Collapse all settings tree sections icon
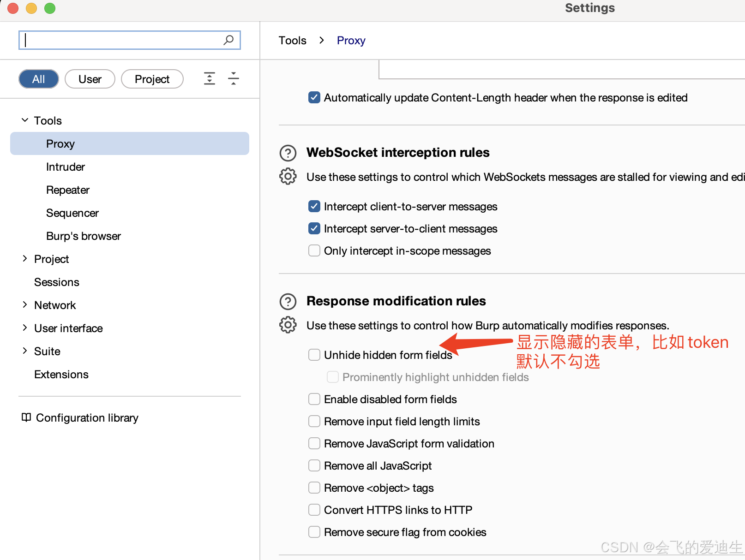The height and width of the screenshot is (560, 745). point(234,79)
